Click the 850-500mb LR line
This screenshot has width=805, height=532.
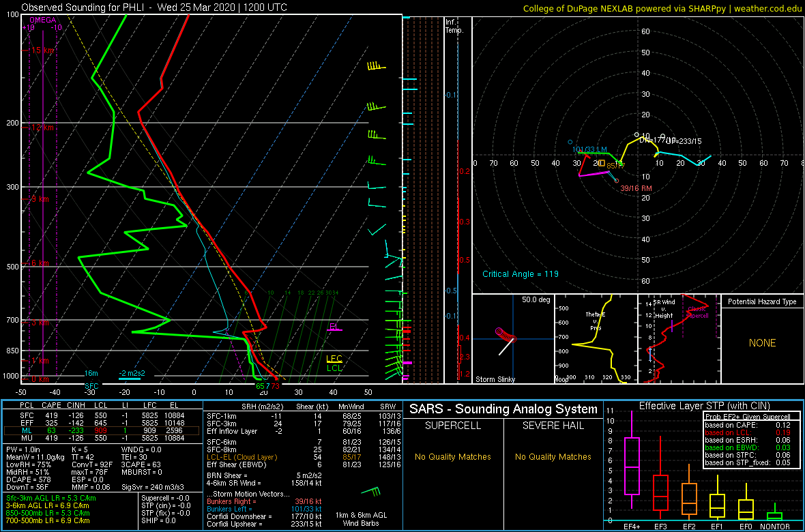tap(51, 513)
